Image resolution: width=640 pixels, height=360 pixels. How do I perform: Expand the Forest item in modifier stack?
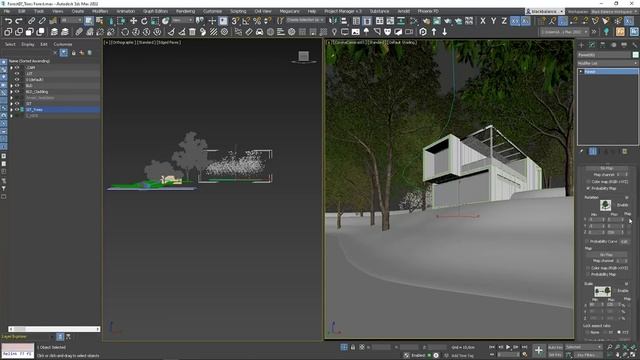pyautogui.click(x=581, y=71)
